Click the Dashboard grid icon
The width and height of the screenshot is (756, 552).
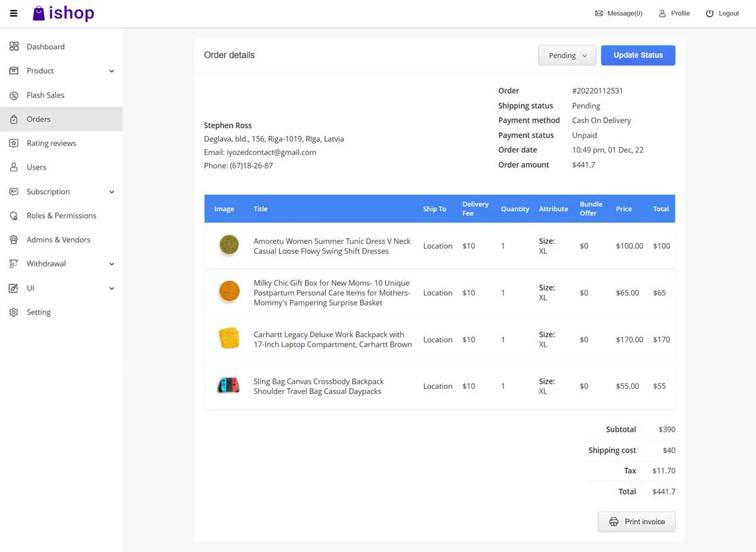point(14,47)
